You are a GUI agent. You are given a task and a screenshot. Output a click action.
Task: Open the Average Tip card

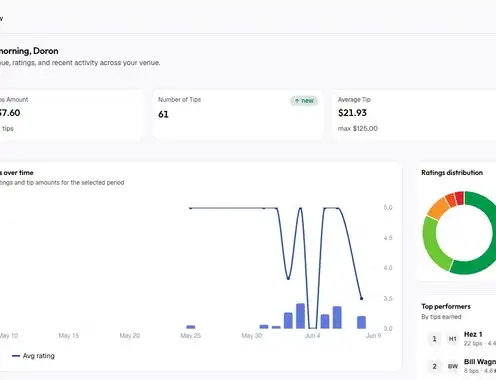414,115
